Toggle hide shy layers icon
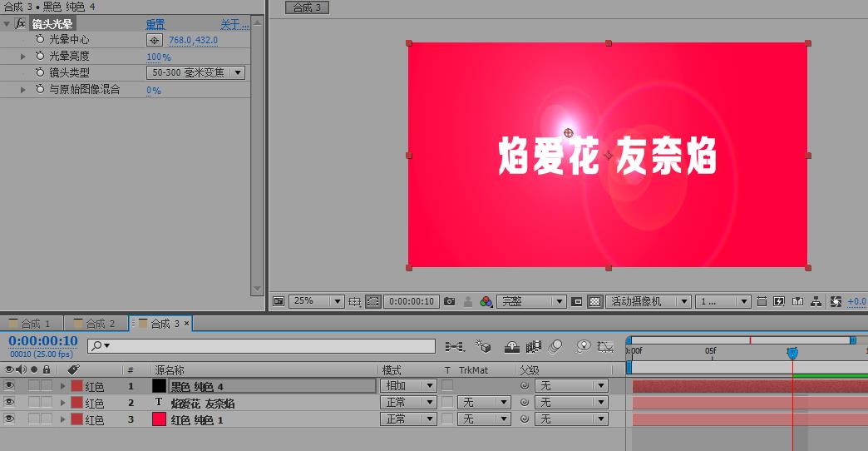The width and height of the screenshot is (868, 451). pyautogui.click(x=511, y=347)
